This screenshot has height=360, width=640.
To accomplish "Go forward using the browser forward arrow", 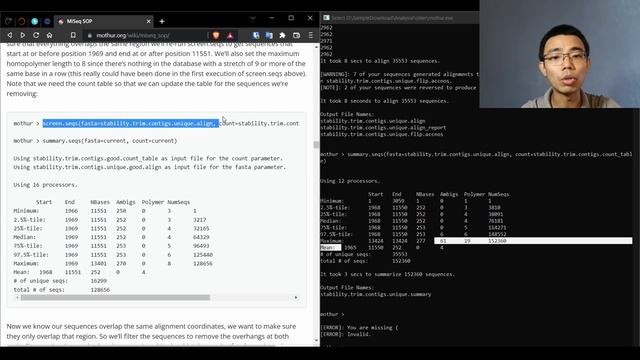I will tap(23, 36).
